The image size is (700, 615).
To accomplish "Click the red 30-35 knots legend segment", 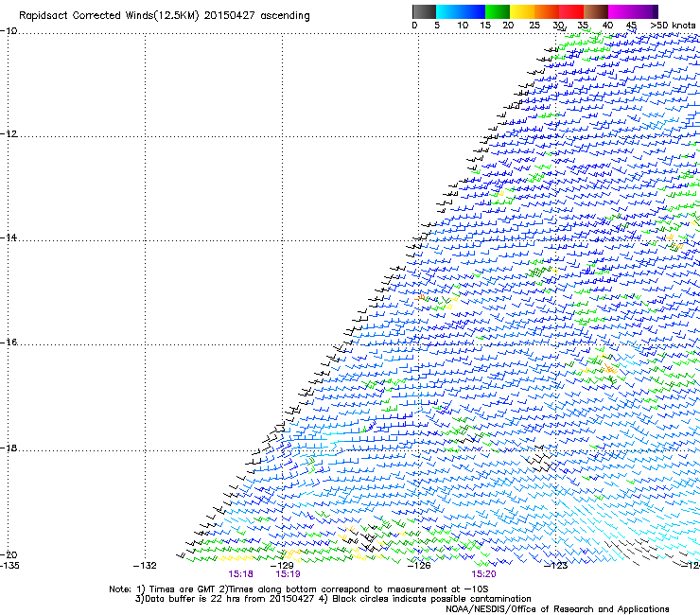I will pos(571,11).
